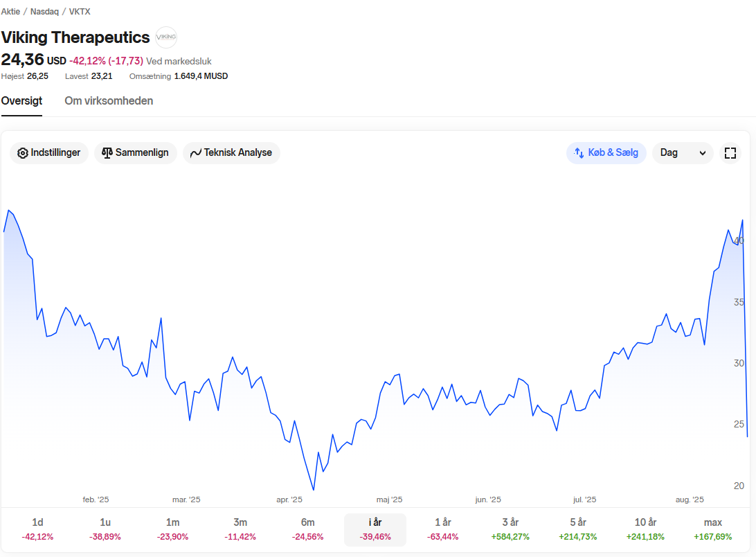The width and height of the screenshot is (756, 557).
Task: Click the April low point on chart line
Action: 314,489
